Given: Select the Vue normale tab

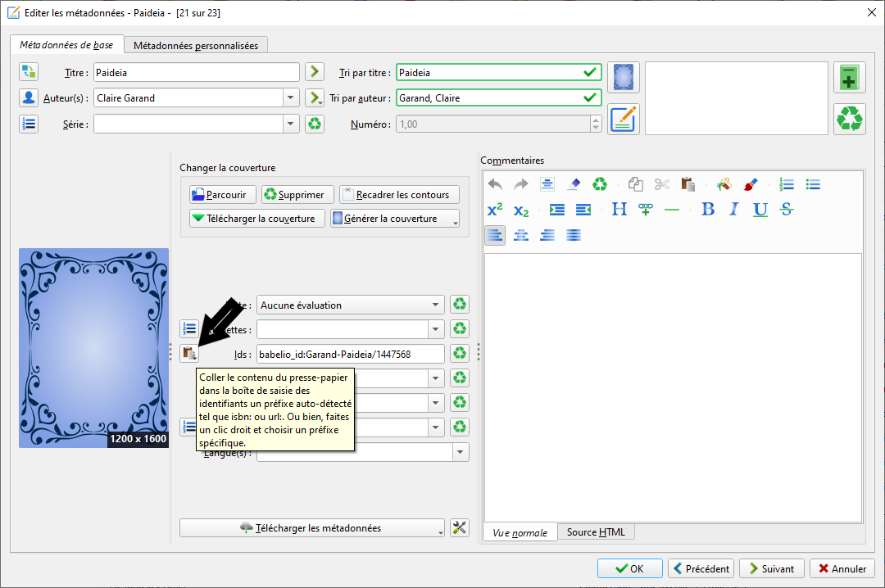Looking at the screenshot, I should click(x=520, y=532).
